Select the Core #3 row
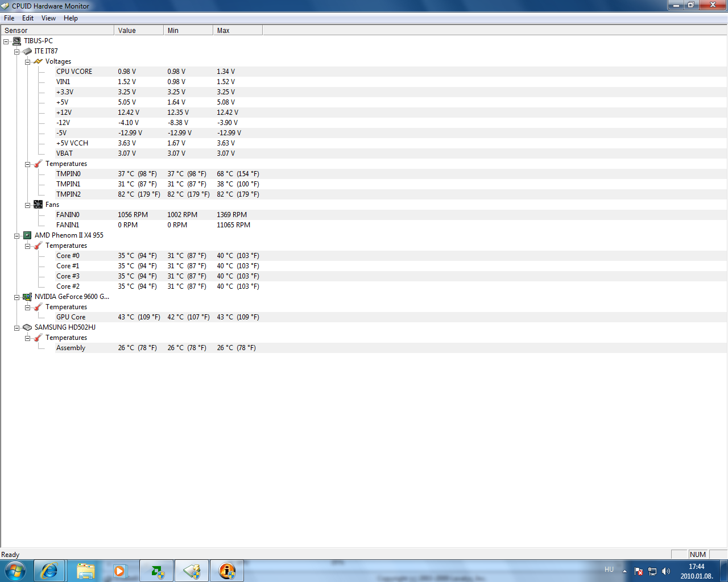The width and height of the screenshot is (728, 582). pyautogui.click(x=391, y=276)
